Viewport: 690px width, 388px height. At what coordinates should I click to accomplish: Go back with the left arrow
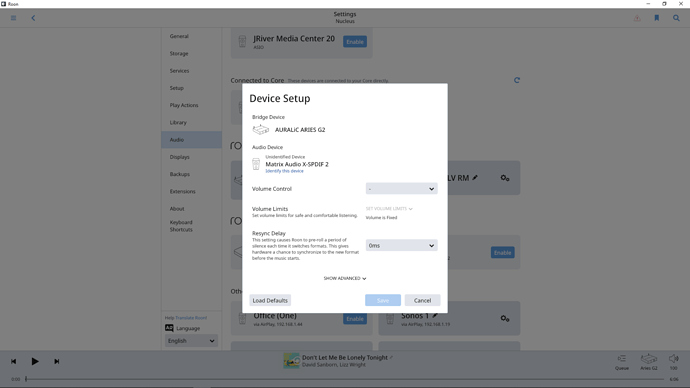click(x=33, y=18)
